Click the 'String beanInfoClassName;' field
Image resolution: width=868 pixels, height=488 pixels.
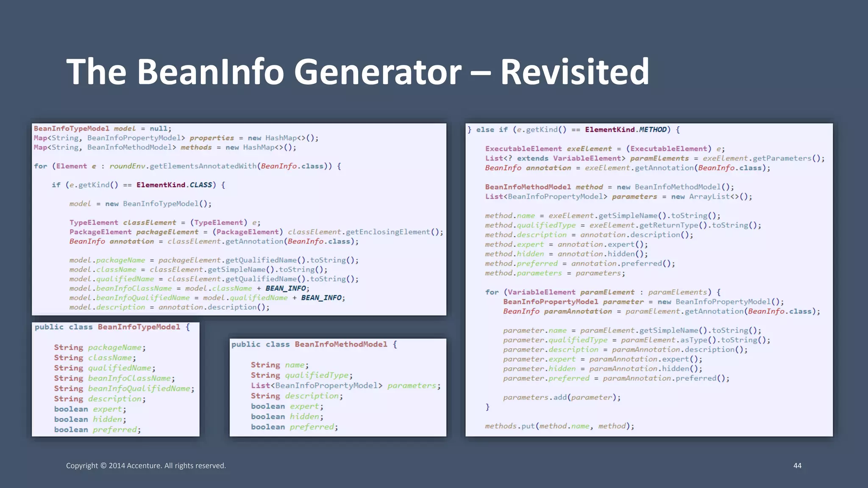(114, 378)
